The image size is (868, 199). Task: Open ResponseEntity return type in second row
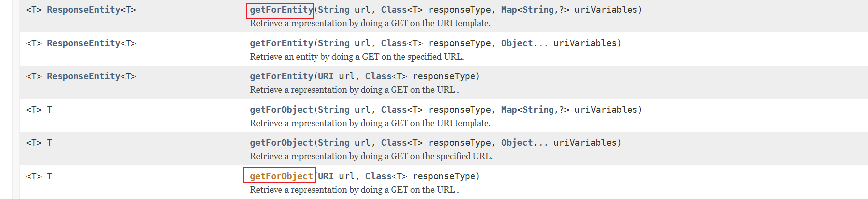(83, 43)
